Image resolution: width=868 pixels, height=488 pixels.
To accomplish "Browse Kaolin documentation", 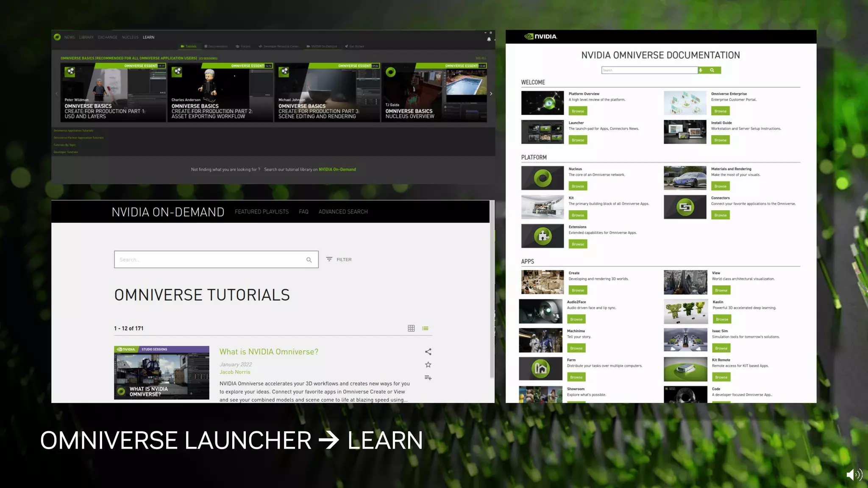I will tap(722, 319).
